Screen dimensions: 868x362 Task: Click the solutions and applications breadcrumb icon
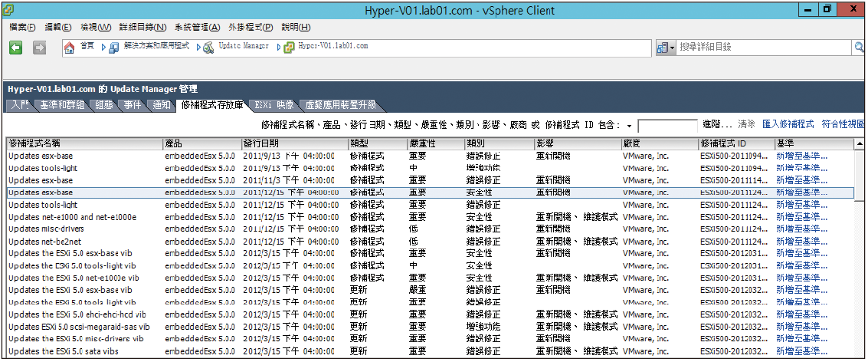(x=113, y=48)
